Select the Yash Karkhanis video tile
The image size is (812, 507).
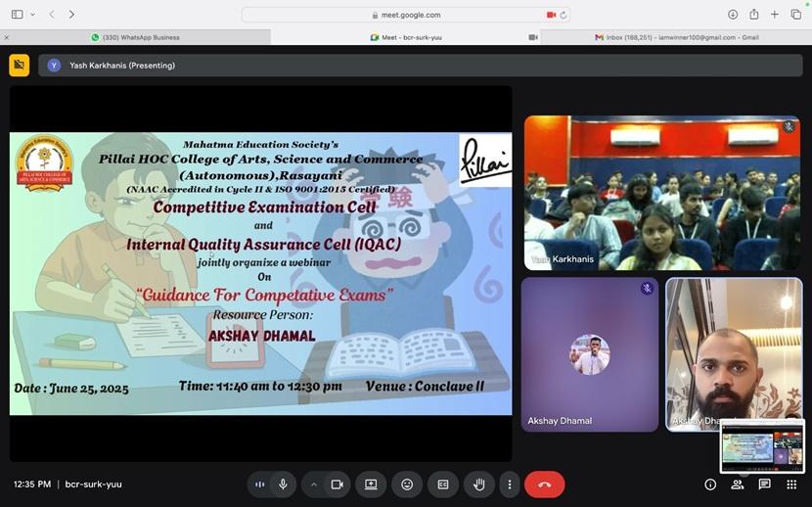click(x=661, y=193)
